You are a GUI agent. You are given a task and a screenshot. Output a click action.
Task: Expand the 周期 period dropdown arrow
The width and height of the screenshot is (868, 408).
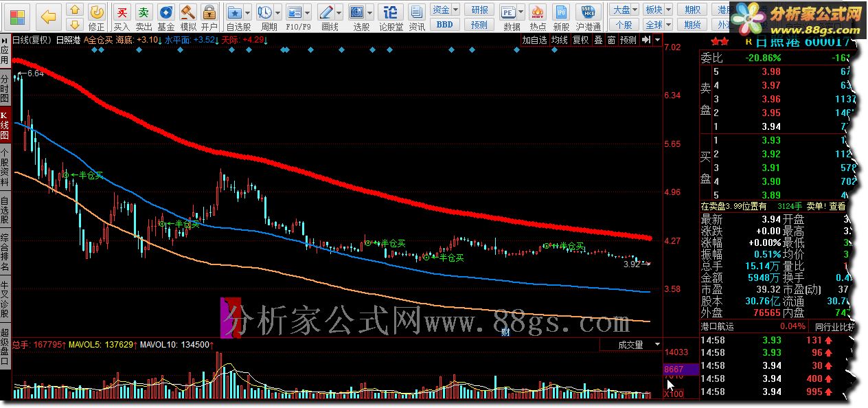pyautogui.click(x=277, y=12)
